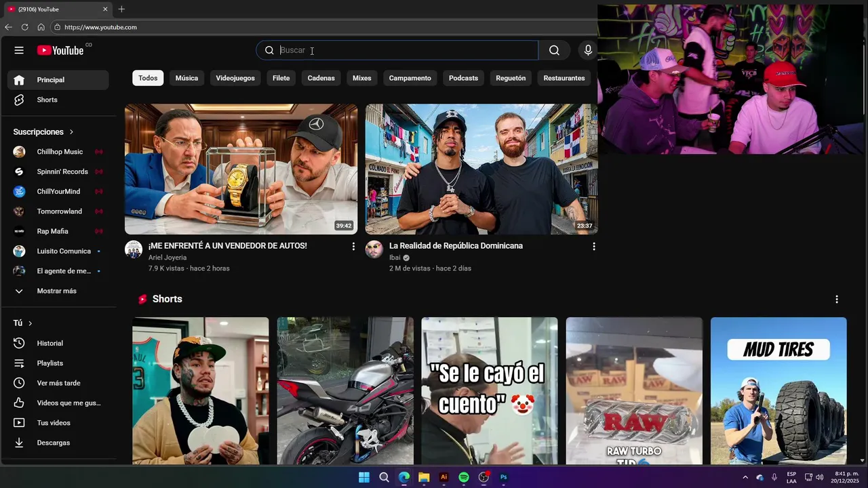
Task: Show hidden system tray icons
Action: tap(745, 477)
